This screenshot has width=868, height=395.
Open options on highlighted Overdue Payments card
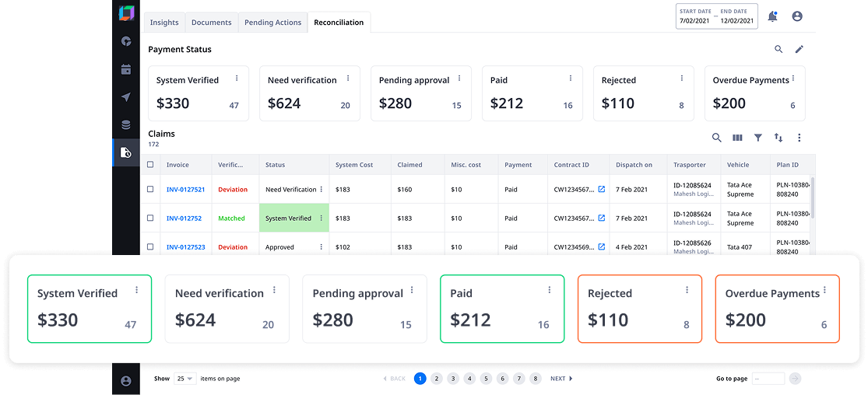click(x=825, y=290)
